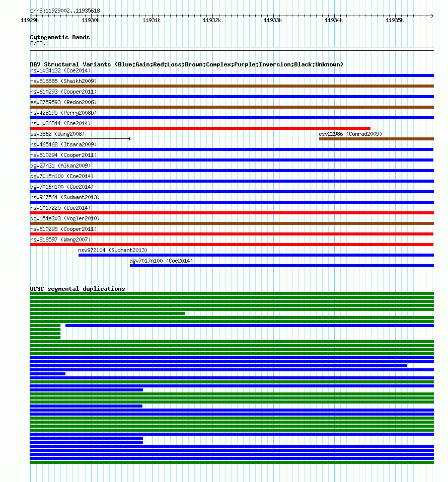Screen dimensions: 448x482
Task: Open the nsv972104 (Sudmant2013) label
Action: pos(113,250)
